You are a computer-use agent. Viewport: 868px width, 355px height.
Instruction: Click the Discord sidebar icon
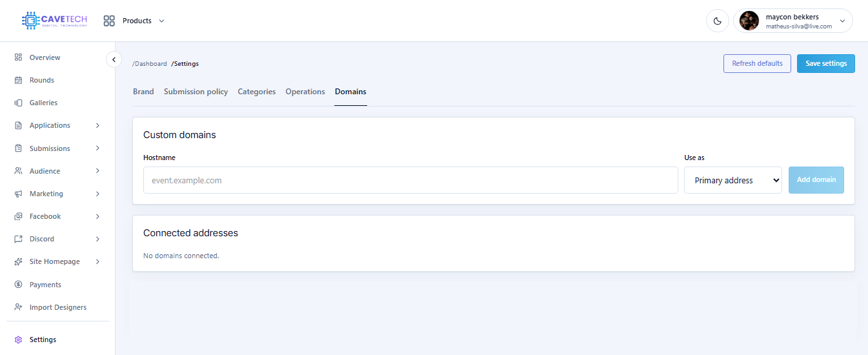point(18,239)
